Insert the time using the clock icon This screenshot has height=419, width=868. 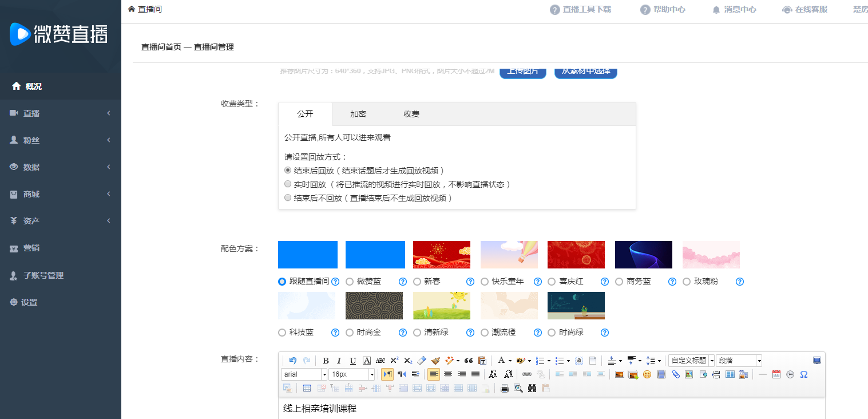click(790, 374)
